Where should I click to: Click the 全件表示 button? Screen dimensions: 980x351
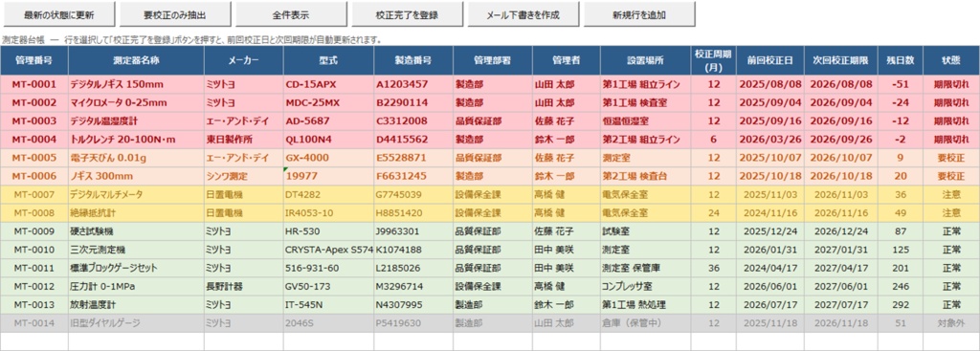tap(291, 13)
